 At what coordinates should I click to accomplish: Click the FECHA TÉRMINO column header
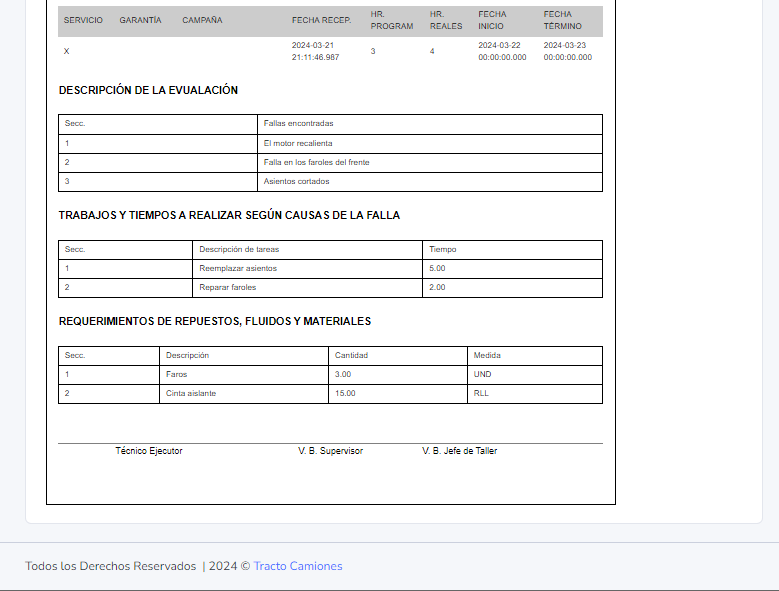pos(562,20)
